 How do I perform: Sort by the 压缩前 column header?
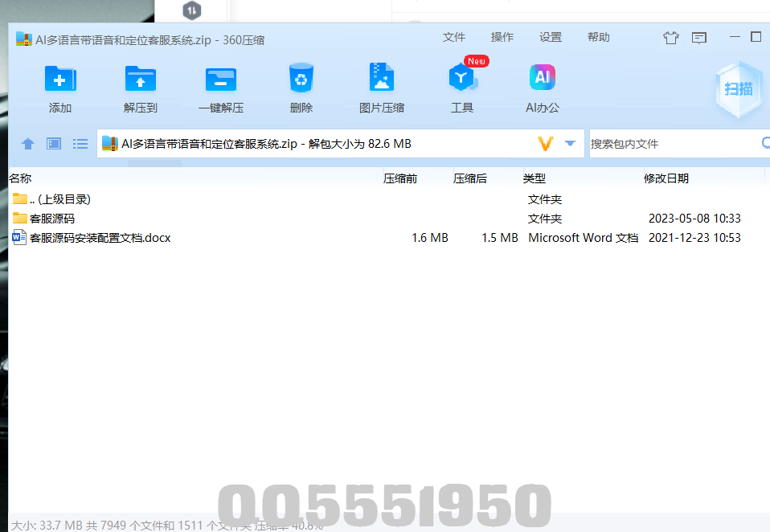[400, 178]
